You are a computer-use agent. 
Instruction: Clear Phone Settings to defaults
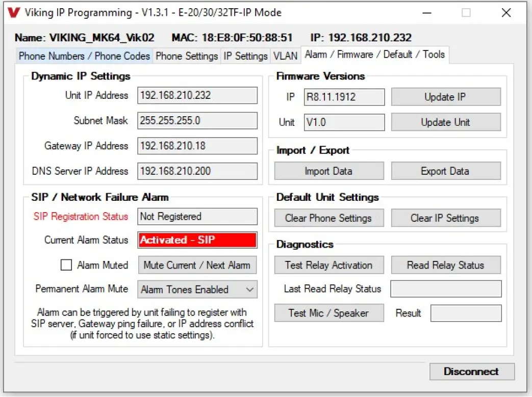328,218
